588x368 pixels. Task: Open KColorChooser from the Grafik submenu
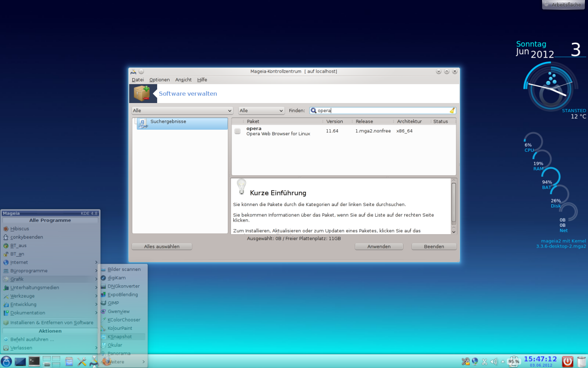123,320
